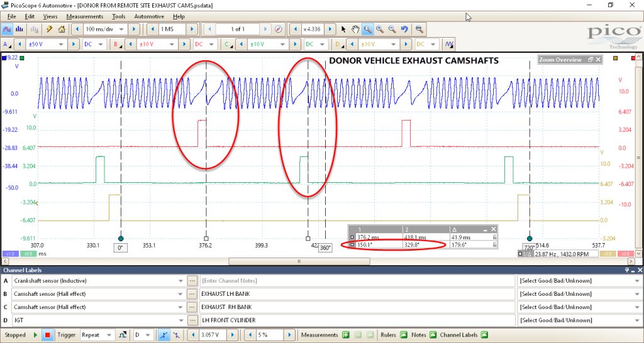The width and height of the screenshot is (644, 343).
Task: Switch to Spectrum mode icon
Action: coord(19,30)
